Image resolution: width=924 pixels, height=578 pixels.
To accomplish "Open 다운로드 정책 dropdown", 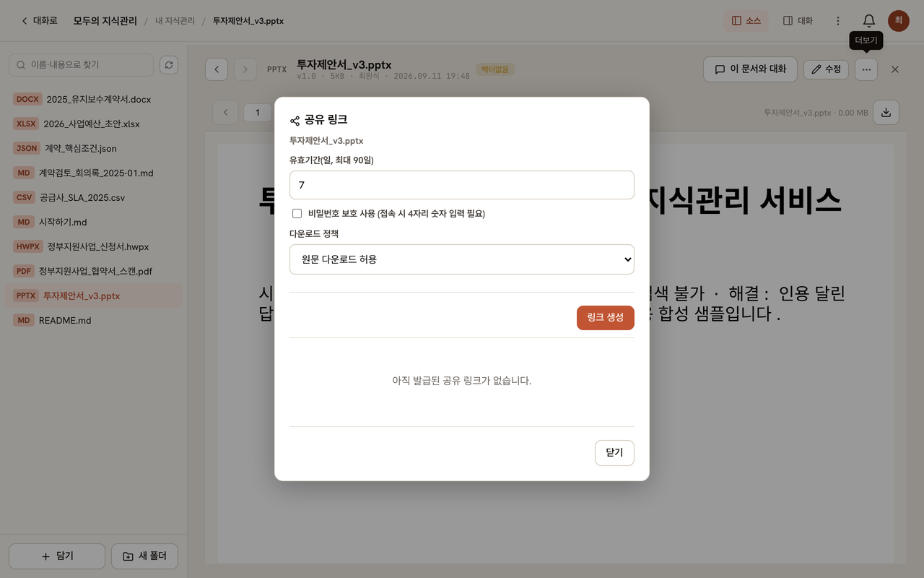I will click(x=462, y=259).
